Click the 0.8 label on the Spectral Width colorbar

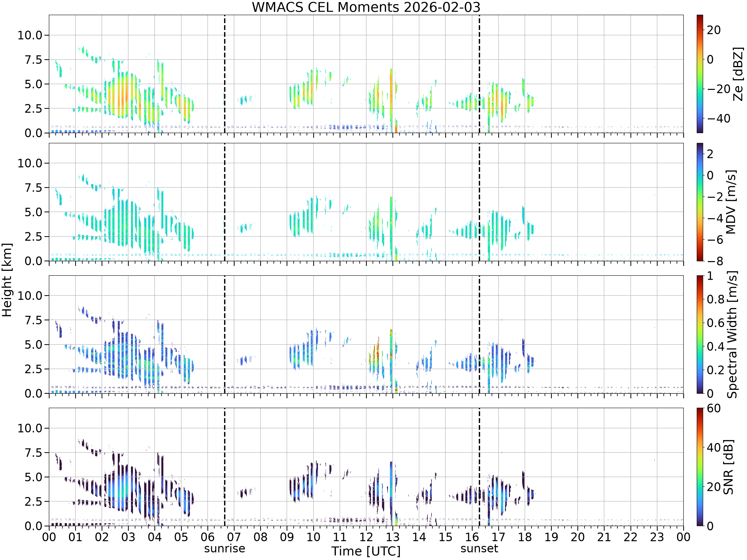pyautogui.click(x=716, y=299)
